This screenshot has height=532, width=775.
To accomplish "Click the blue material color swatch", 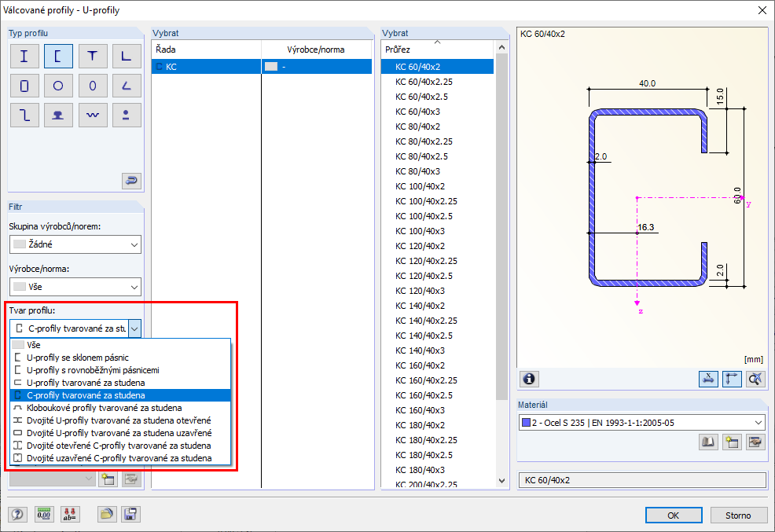I will (x=527, y=423).
